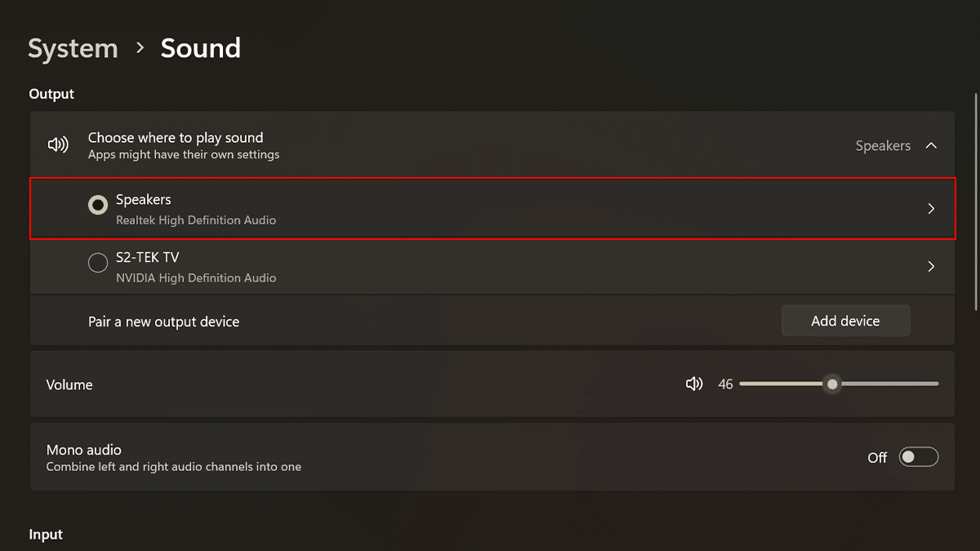This screenshot has height=551, width=980.
Task: Click the Realtek High Definition Audio text
Action: [x=196, y=220]
